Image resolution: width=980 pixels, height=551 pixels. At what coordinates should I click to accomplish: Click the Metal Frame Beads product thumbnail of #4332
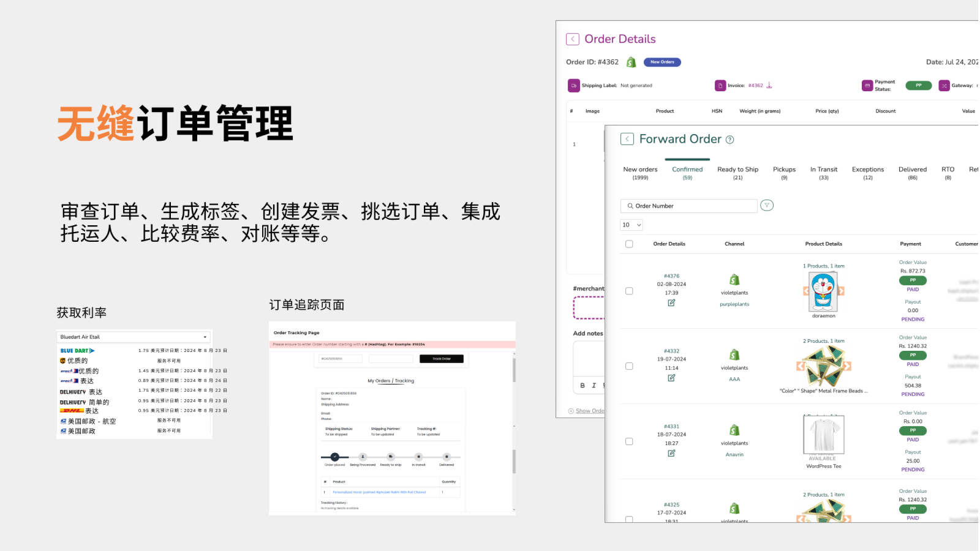pyautogui.click(x=824, y=366)
